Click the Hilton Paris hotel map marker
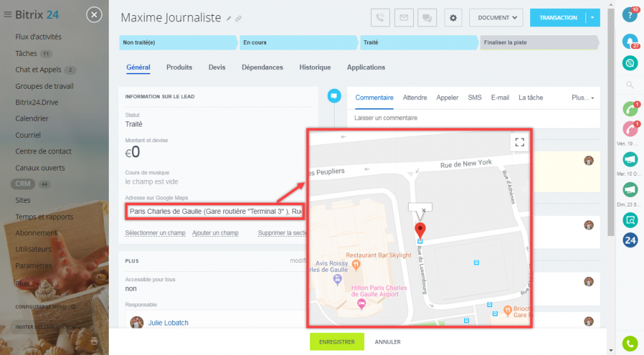Viewport: 644px width, 355px height. click(x=362, y=304)
